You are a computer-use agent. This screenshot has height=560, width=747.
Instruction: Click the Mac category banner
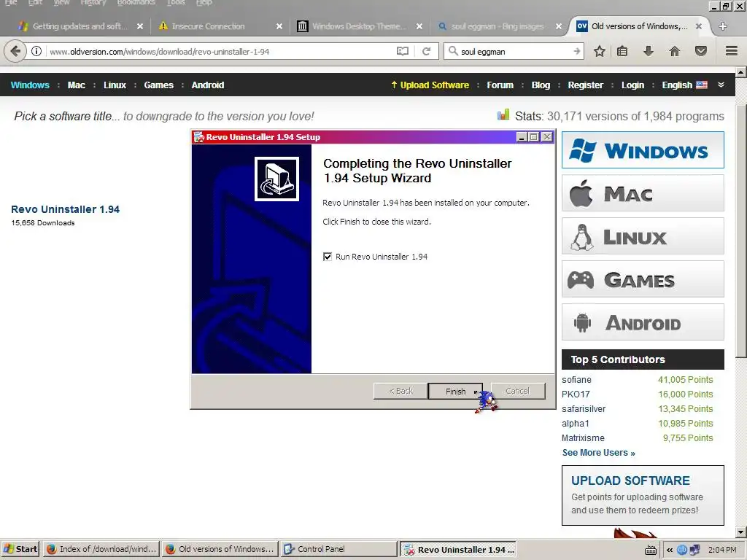click(643, 193)
